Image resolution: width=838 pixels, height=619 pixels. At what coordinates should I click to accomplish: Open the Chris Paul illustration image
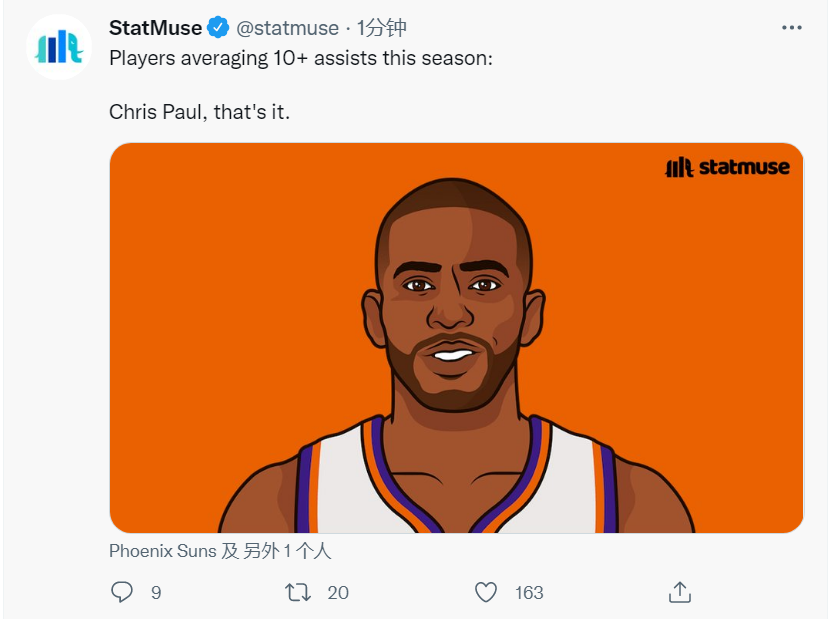coord(456,338)
